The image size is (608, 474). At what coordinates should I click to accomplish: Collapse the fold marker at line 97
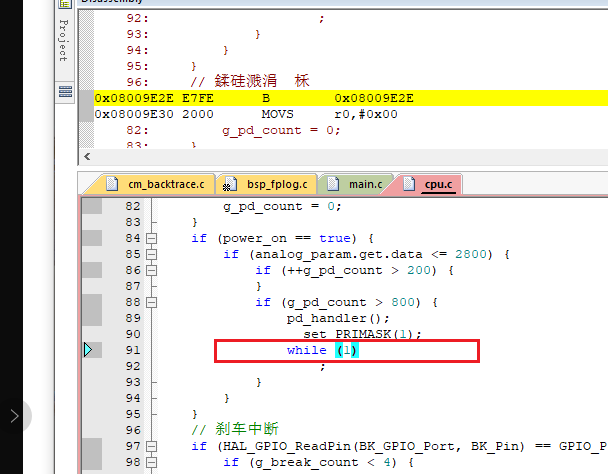tap(152, 446)
